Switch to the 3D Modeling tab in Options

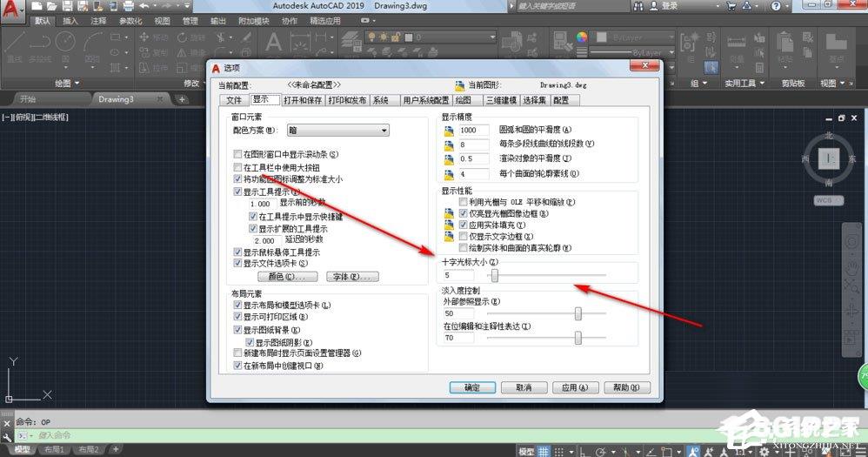(501, 100)
